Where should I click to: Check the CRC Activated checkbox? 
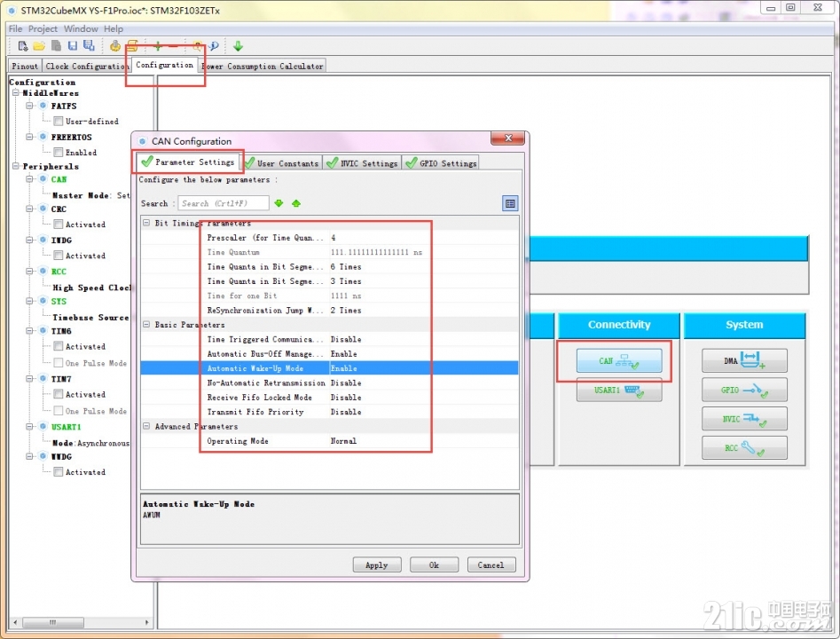59,224
